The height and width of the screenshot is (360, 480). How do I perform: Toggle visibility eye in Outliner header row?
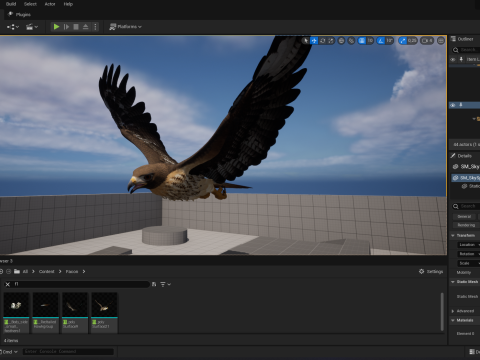(x=453, y=59)
